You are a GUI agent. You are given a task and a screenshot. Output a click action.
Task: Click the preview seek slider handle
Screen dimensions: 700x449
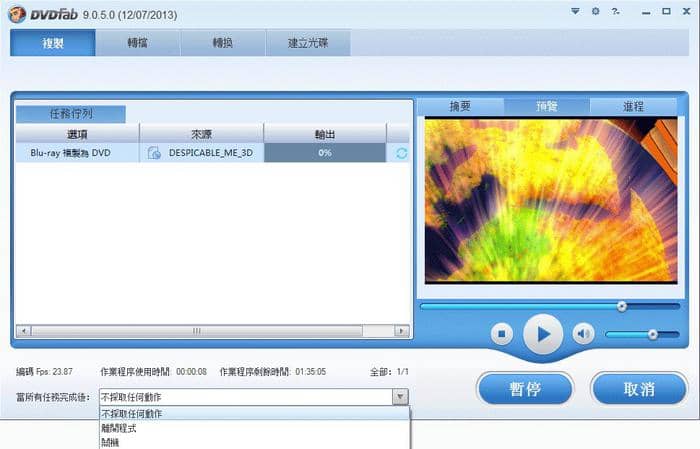[x=621, y=306]
